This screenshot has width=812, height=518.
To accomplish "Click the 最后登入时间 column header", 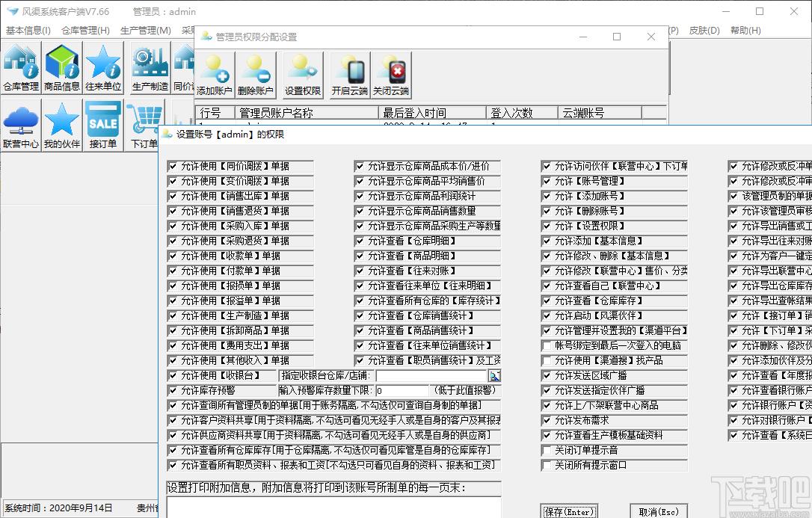I will (432, 113).
